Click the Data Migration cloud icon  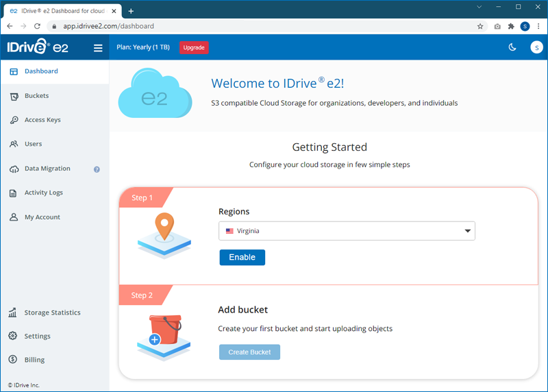14,169
